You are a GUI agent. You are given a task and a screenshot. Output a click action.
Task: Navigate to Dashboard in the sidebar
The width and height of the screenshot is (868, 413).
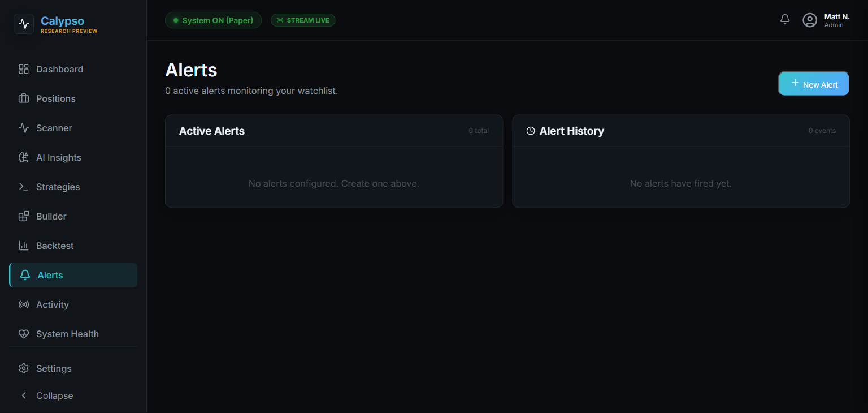point(24,69)
